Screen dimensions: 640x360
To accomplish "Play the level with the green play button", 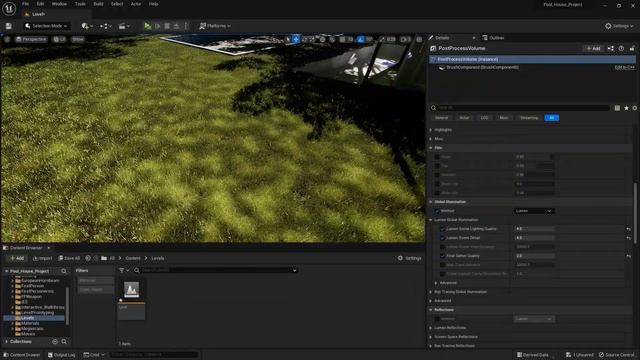I will click(x=147, y=26).
